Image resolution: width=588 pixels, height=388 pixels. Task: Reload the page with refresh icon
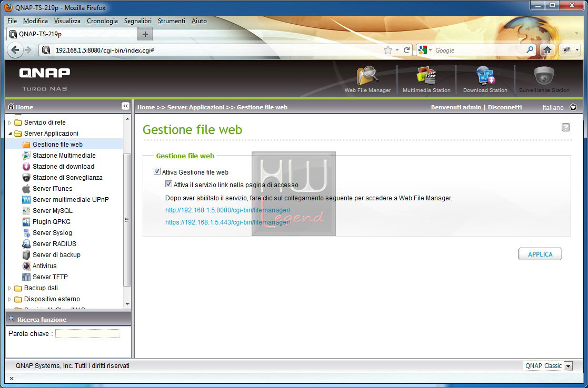pyautogui.click(x=406, y=50)
